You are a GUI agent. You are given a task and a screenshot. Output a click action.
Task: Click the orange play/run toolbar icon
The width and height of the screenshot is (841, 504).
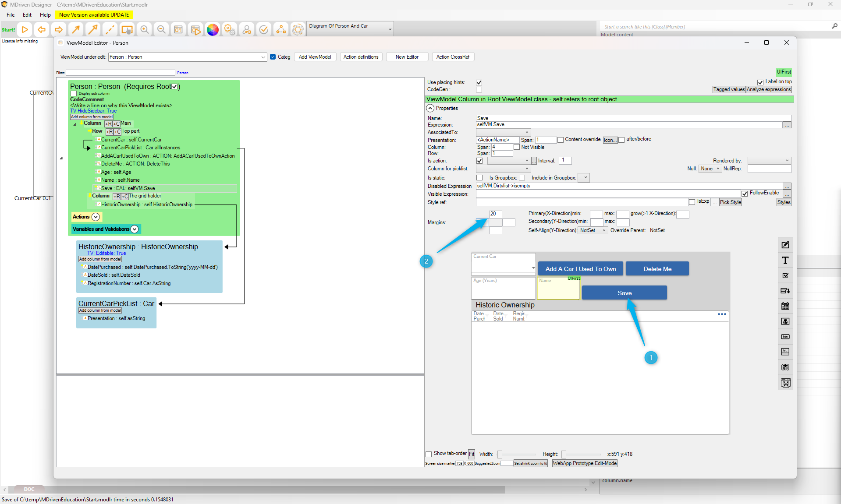point(25,30)
